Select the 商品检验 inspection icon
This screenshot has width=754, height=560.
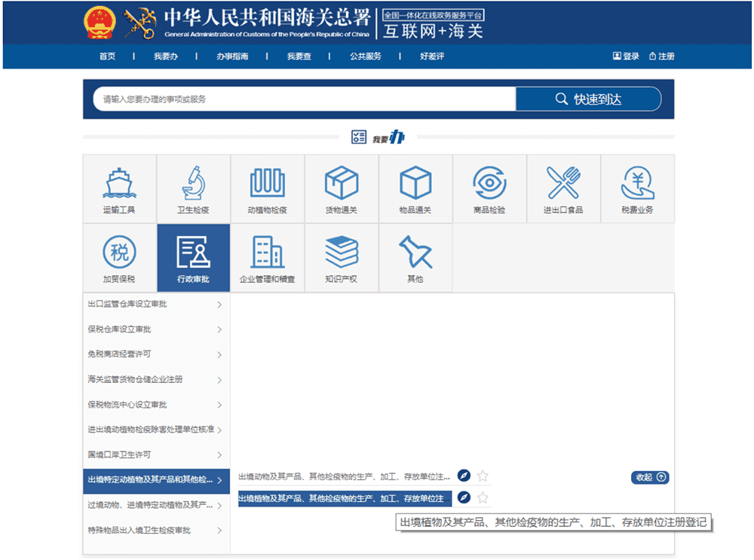click(489, 182)
